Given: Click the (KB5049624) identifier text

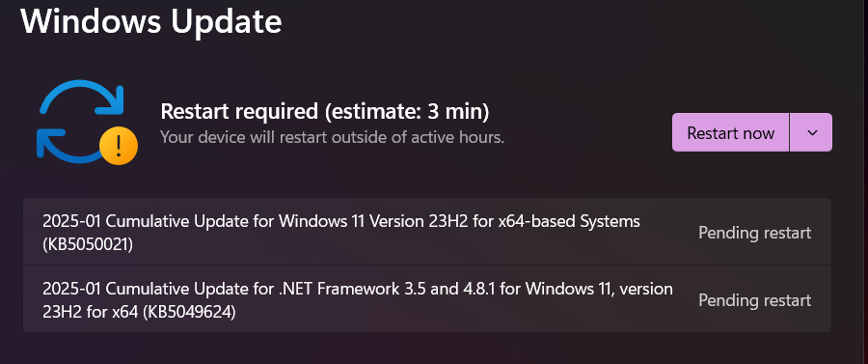Looking at the screenshot, I should point(189,312).
